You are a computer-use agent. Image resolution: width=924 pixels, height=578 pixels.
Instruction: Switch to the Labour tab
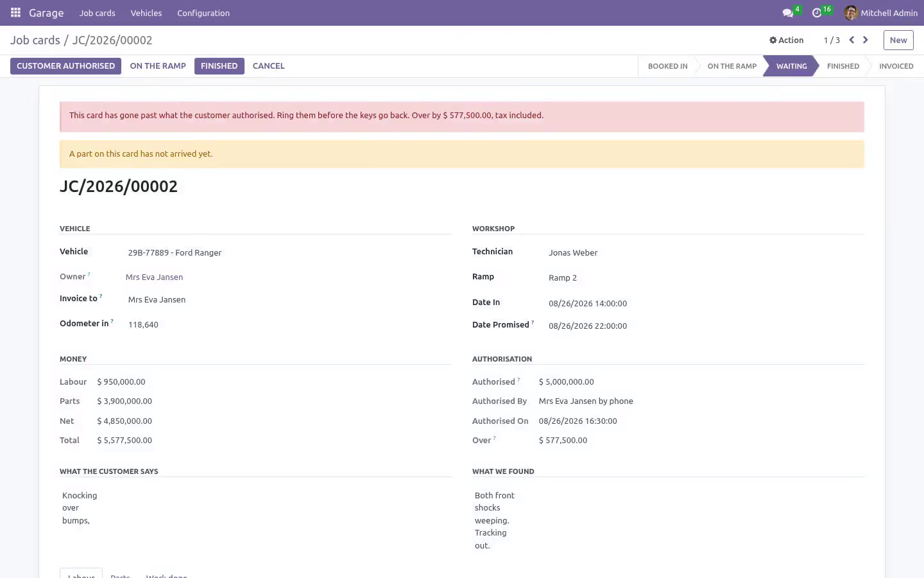point(81,575)
